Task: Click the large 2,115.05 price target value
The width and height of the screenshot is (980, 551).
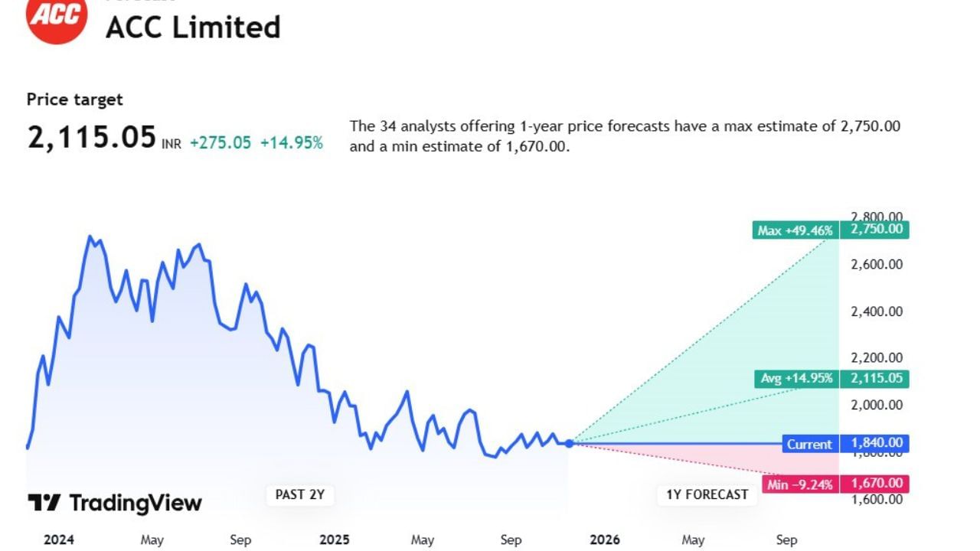Action: point(92,139)
